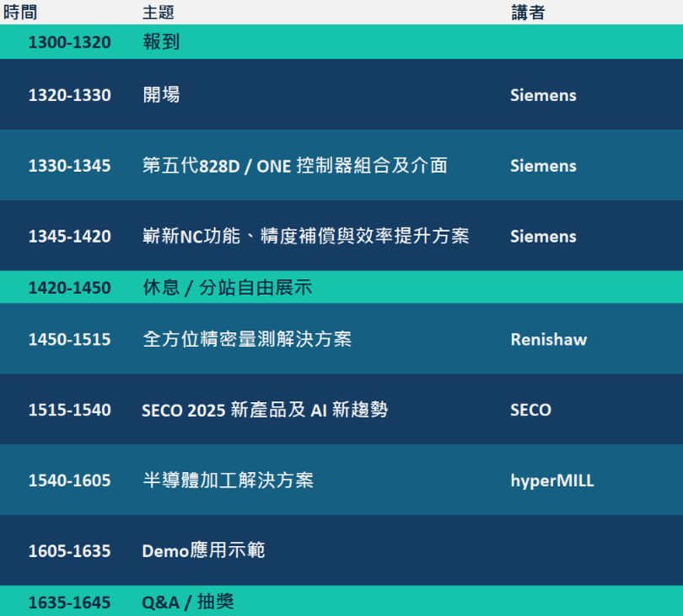Viewport: 683px width, 616px height.
Task: Click the 1605-1635 time slot
Action: [x=70, y=551]
